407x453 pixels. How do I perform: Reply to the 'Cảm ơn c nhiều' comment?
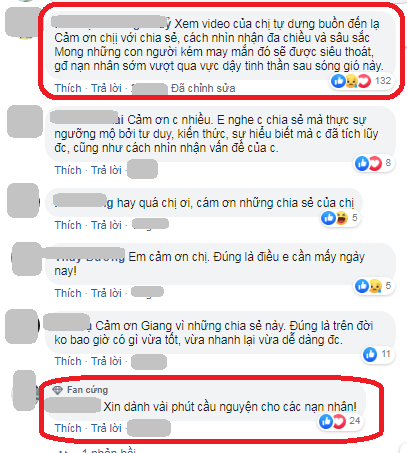tap(106, 170)
